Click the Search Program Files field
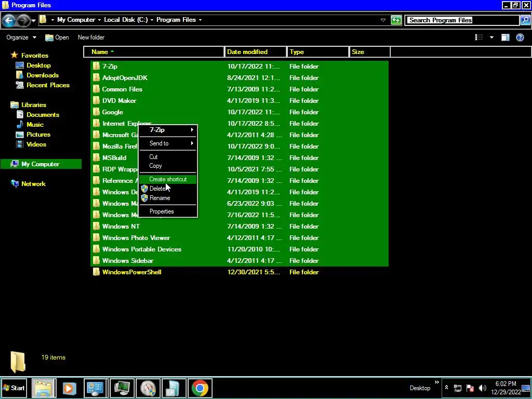Image resolution: width=532 pixels, height=399 pixels. [x=463, y=20]
